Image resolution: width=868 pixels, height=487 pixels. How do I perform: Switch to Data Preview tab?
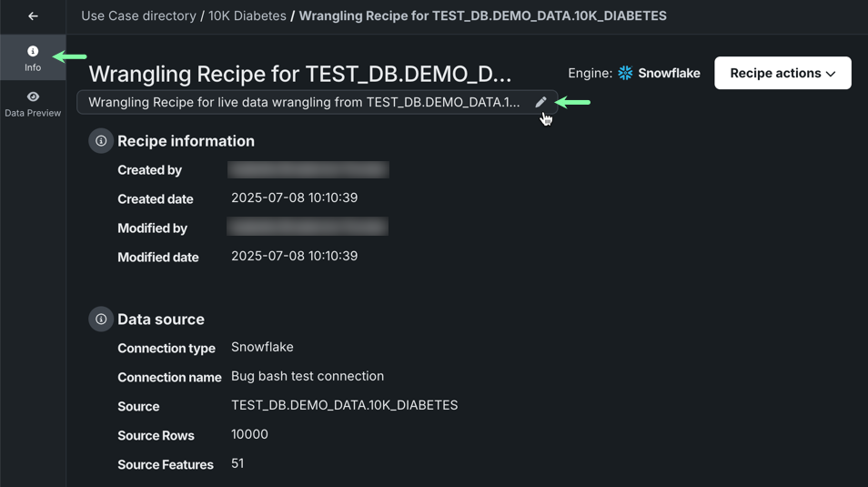[33, 104]
